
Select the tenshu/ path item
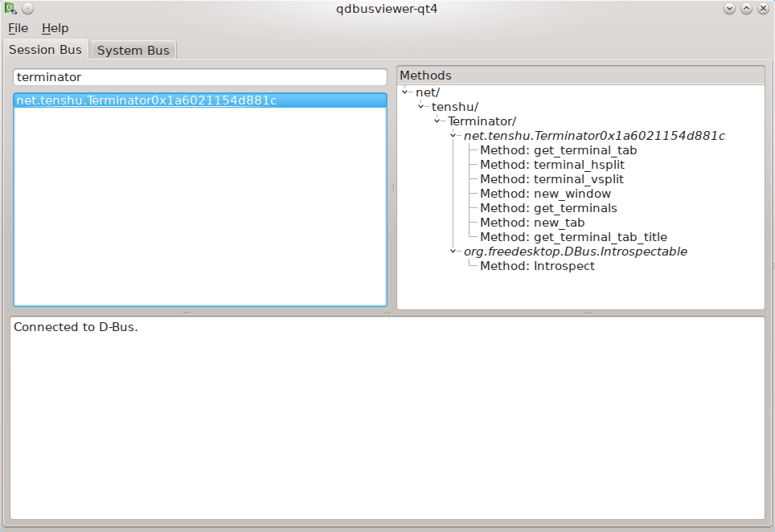[x=455, y=107]
